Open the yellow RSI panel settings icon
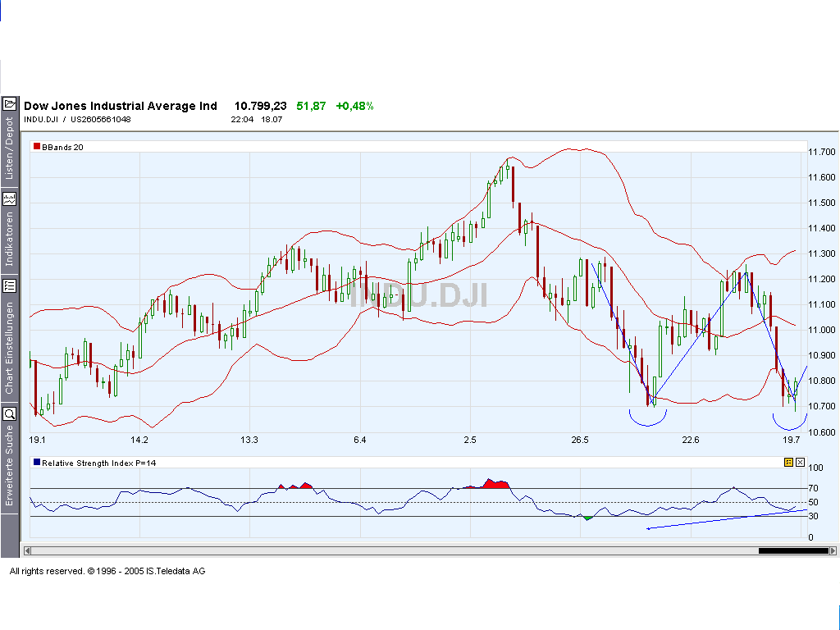This screenshot has width=840, height=630. click(788, 463)
